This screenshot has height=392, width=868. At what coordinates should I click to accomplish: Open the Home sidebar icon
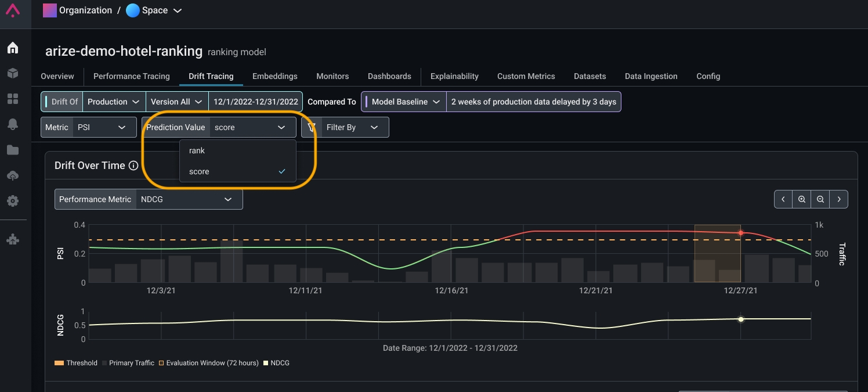[x=13, y=48]
